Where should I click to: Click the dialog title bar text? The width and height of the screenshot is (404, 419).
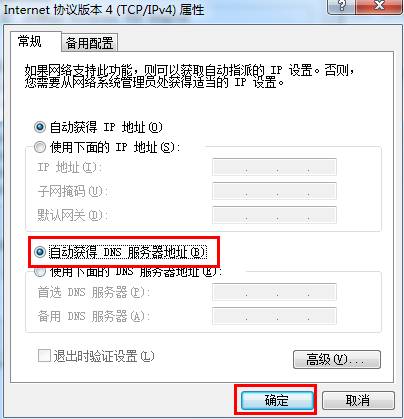pyautogui.click(x=103, y=9)
